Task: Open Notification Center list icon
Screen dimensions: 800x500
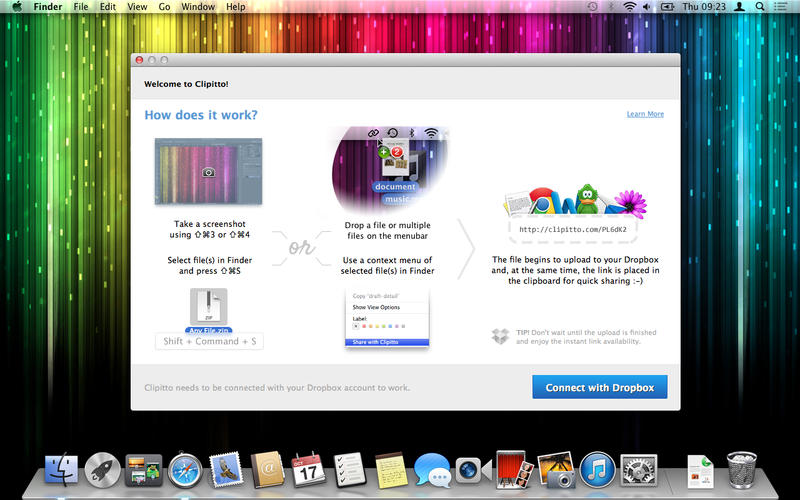Action: (783, 7)
